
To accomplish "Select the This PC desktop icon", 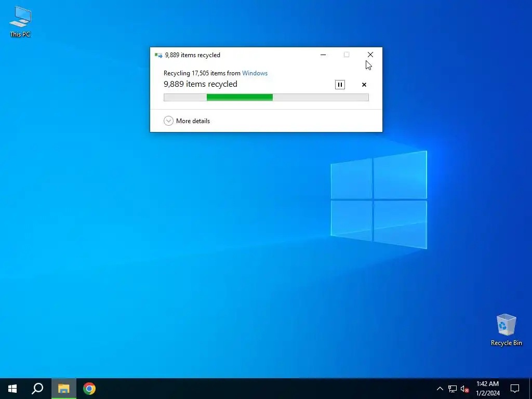I will tap(20, 22).
